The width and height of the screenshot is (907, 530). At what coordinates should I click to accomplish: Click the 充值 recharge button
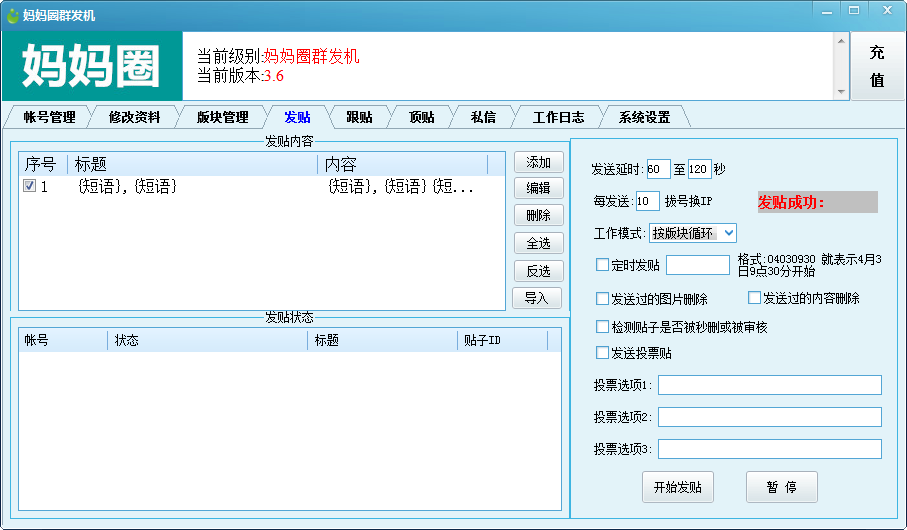pos(877,66)
